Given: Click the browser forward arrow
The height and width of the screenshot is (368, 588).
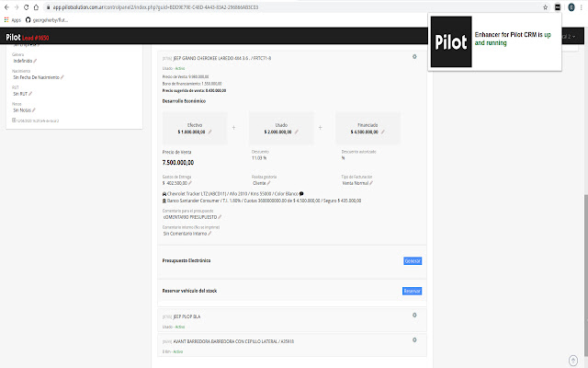Looking at the screenshot, I should point(17,7).
